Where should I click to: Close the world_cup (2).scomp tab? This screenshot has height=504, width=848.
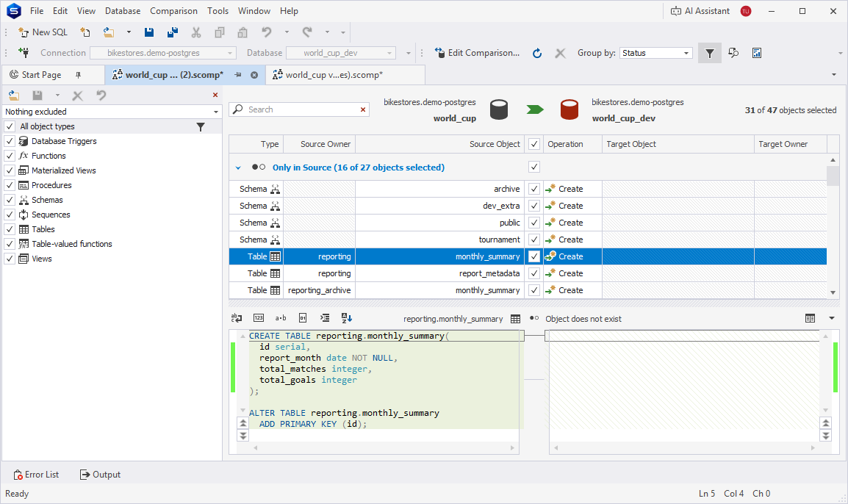click(x=254, y=75)
